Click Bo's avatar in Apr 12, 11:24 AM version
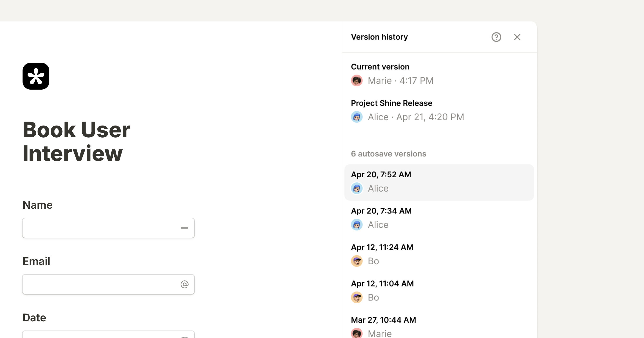This screenshot has height=338, width=644. (357, 261)
